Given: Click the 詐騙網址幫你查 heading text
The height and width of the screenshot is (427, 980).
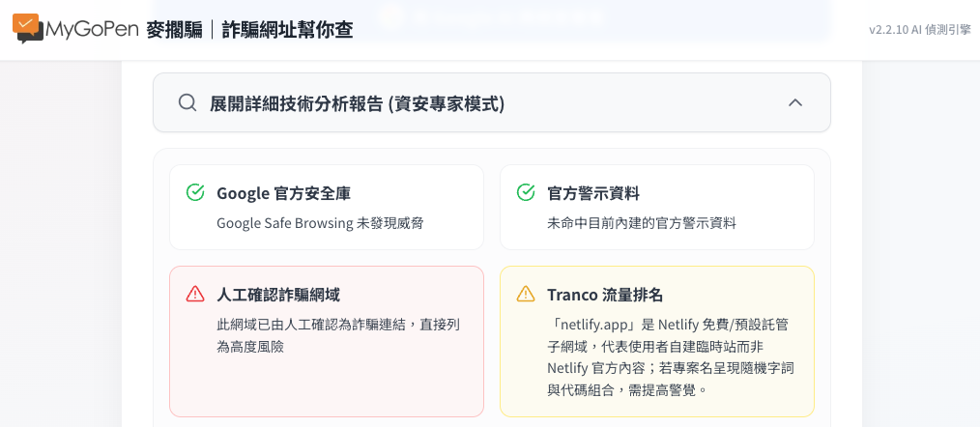Looking at the screenshot, I should pos(287,29).
